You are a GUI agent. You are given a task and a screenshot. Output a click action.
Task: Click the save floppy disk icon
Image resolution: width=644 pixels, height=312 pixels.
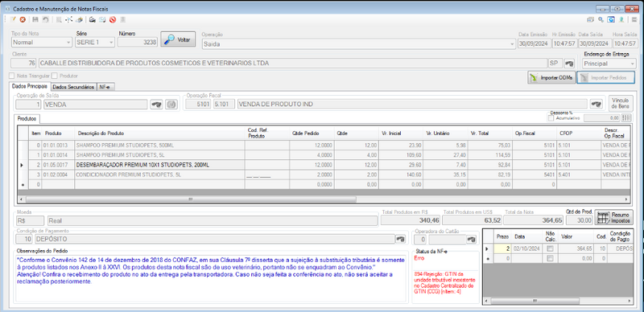[x=35, y=19]
